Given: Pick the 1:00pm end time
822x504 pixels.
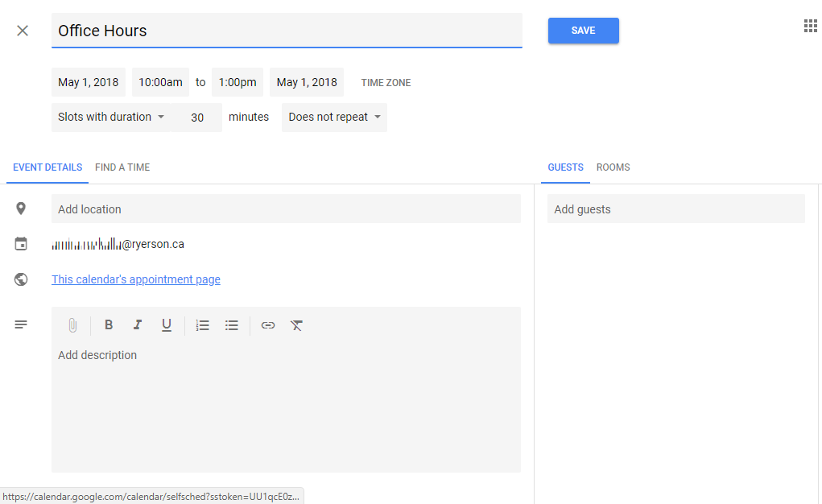Looking at the screenshot, I should pyautogui.click(x=238, y=82).
